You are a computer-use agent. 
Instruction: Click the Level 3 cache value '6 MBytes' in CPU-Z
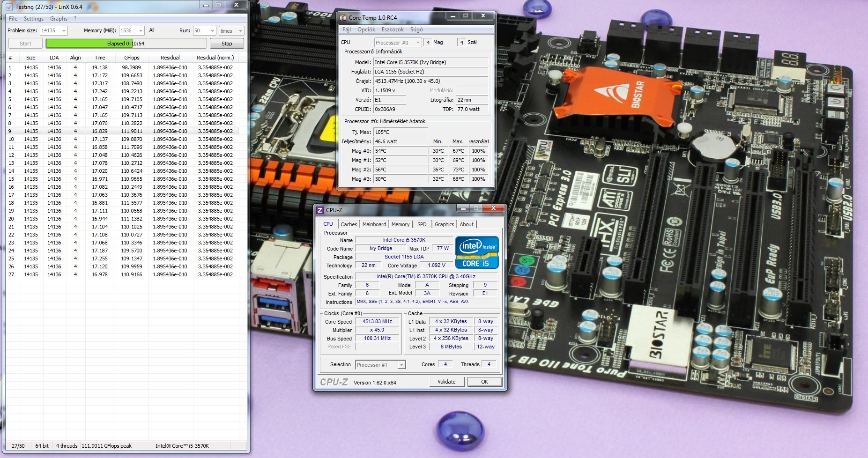[x=451, y=347]
